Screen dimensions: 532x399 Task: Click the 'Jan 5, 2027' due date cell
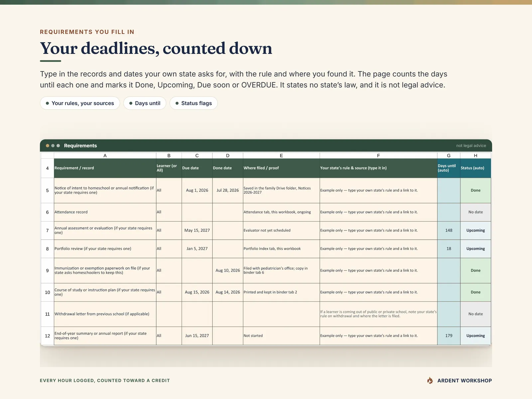pyautogui.click(x=197, y=249)
